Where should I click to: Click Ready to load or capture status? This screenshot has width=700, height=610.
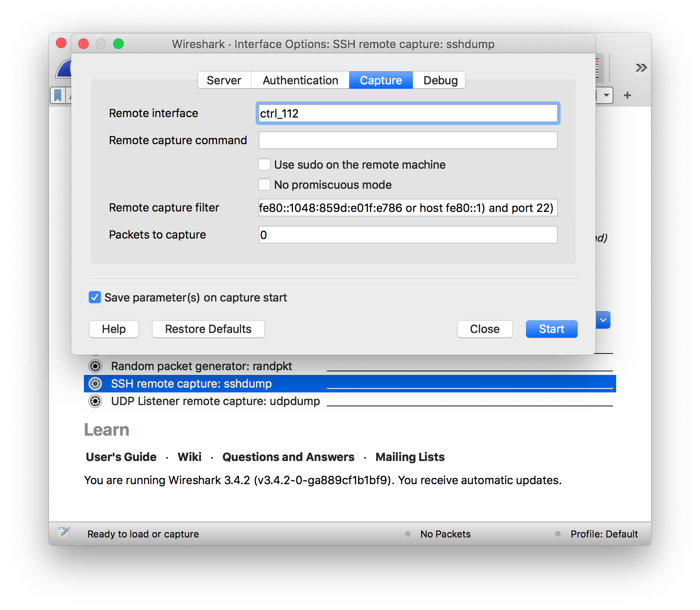click(x=143, y=534)
